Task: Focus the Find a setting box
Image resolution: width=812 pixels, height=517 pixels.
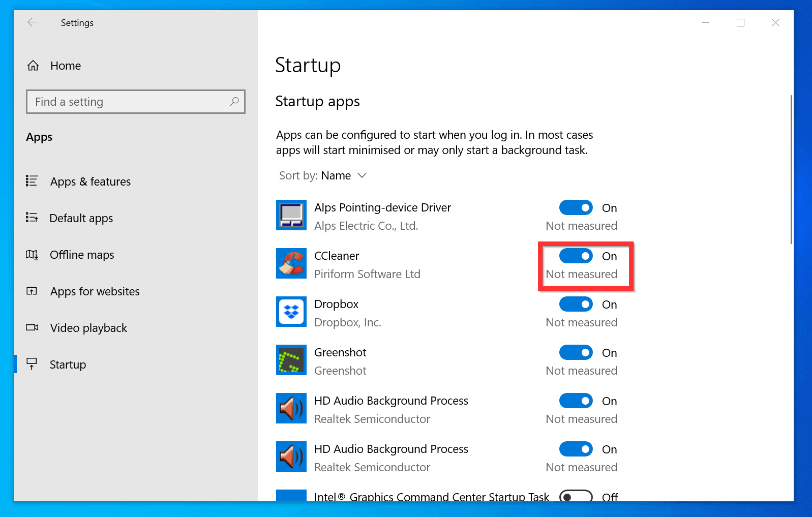Action: [x=136, y=102]
